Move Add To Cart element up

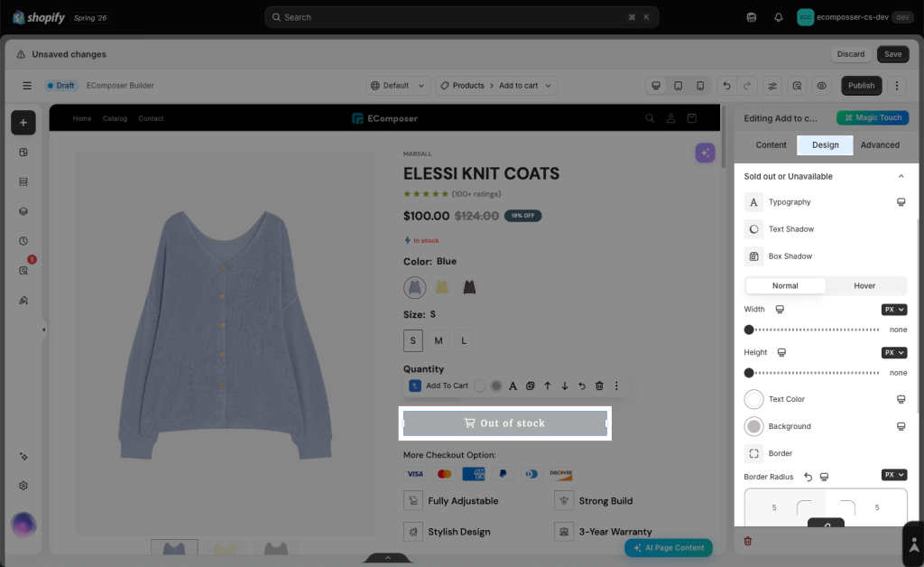tap(548, 386)
